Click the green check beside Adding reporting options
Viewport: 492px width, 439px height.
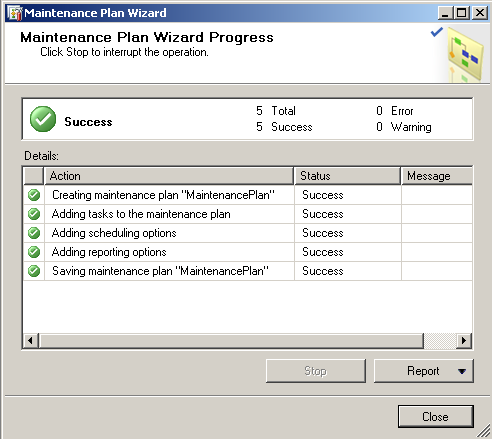point(34,252)
